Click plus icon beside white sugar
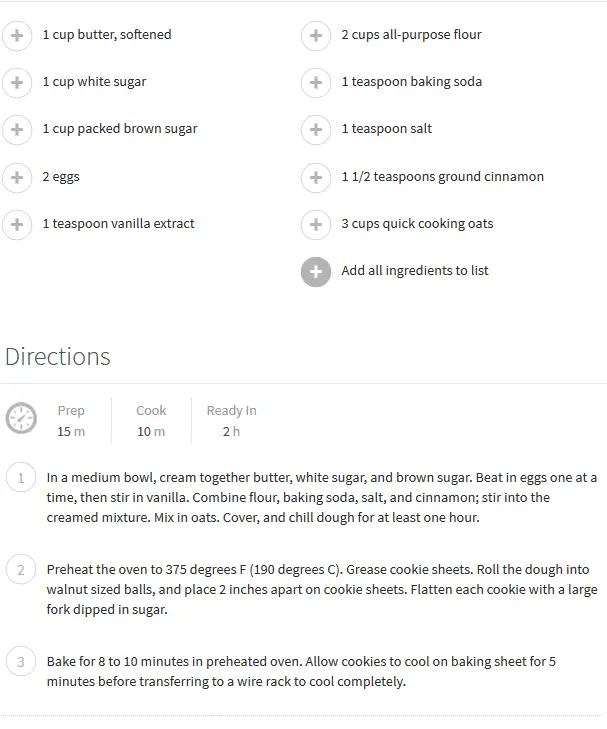 pyautogui.click(x=16, y=83)
